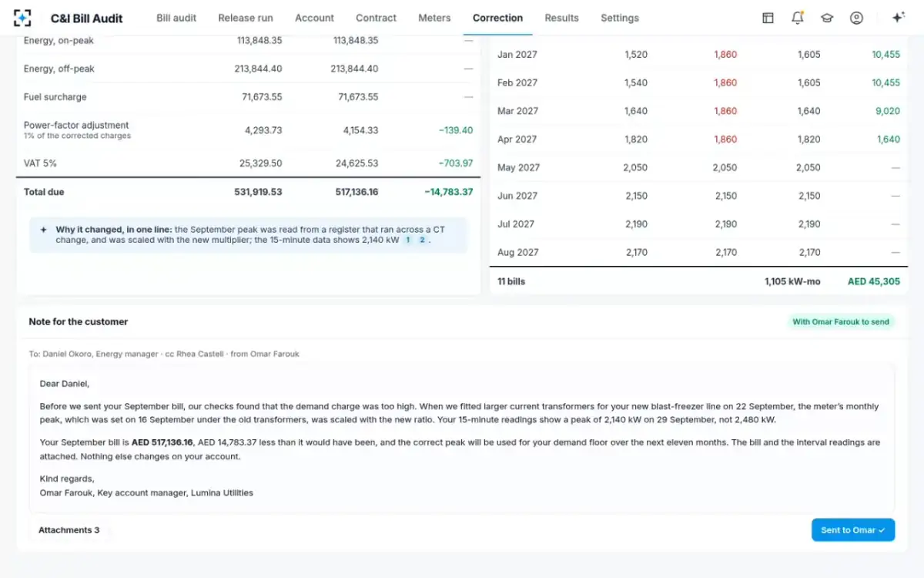This screenshot has height=578, width=924.
Task: Click the power-factor difference −139.40
Action: (456, 130)
